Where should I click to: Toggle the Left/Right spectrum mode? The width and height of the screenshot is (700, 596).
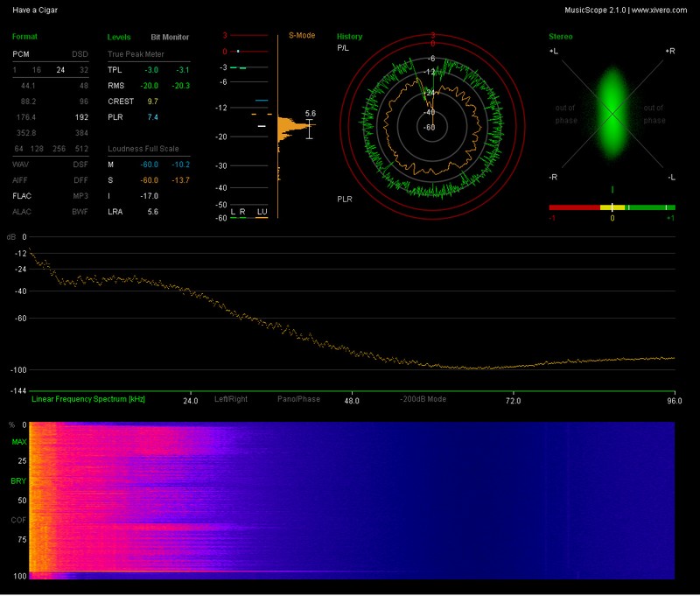click(x=231, y=399)
